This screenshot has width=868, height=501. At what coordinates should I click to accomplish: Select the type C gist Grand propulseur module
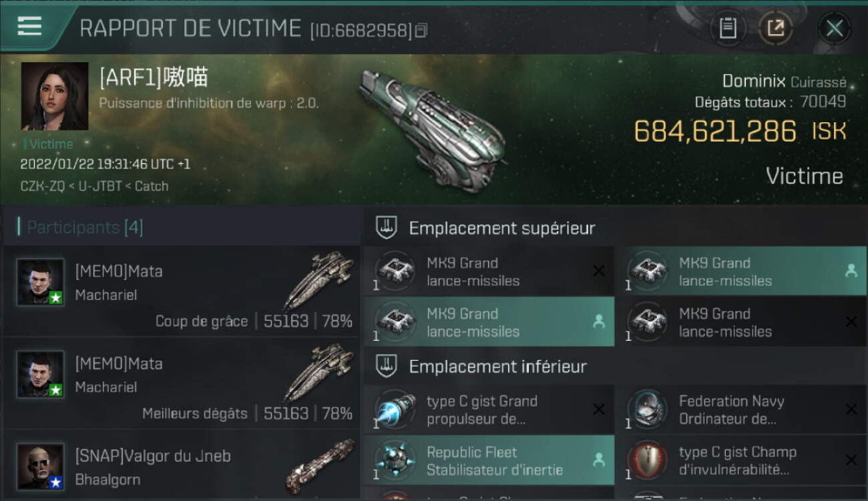489,409
